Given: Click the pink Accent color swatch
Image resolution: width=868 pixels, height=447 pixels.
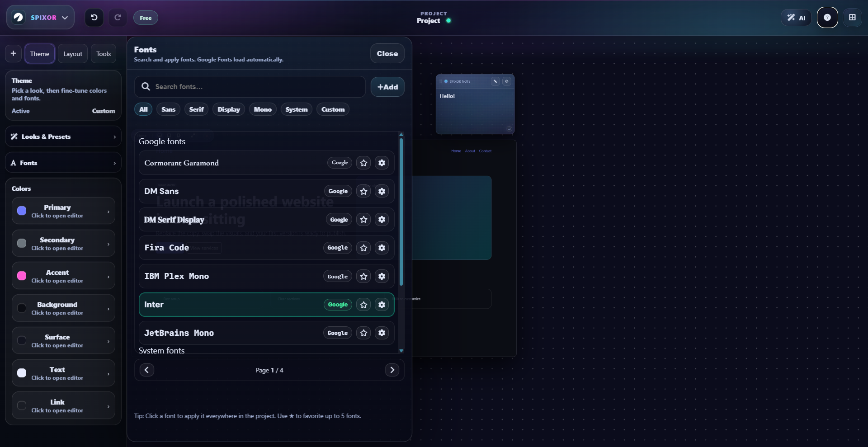Looking at the screenshot, I should coord(22,276).
